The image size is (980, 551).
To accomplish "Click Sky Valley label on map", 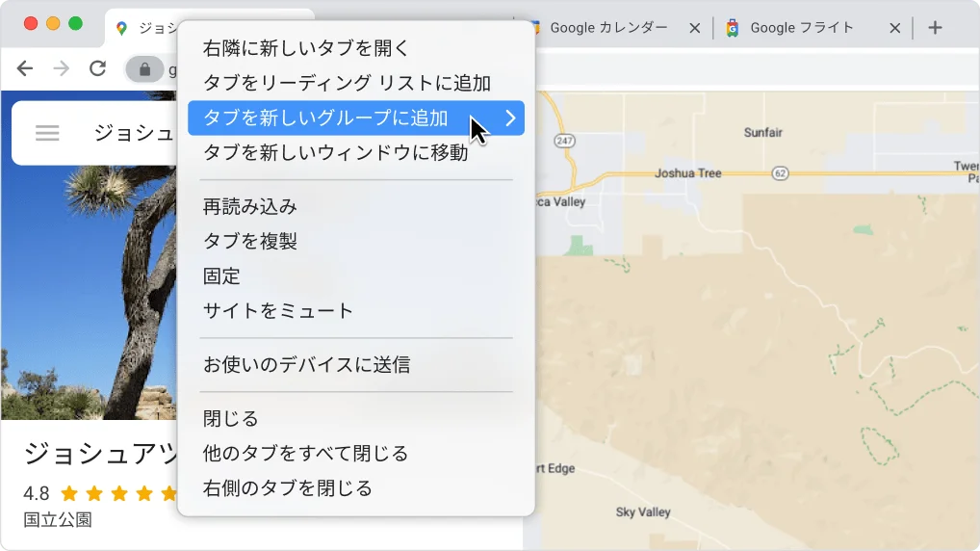I will [643, 512].
